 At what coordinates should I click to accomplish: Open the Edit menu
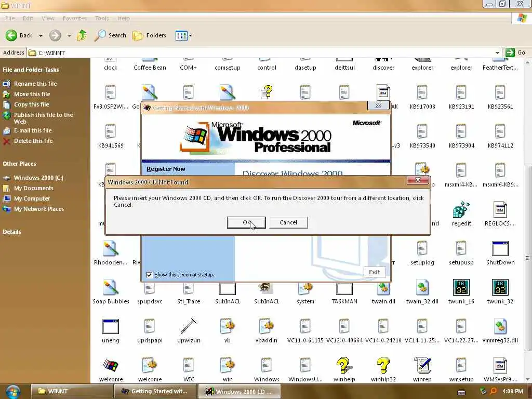(x=28, y=18)
